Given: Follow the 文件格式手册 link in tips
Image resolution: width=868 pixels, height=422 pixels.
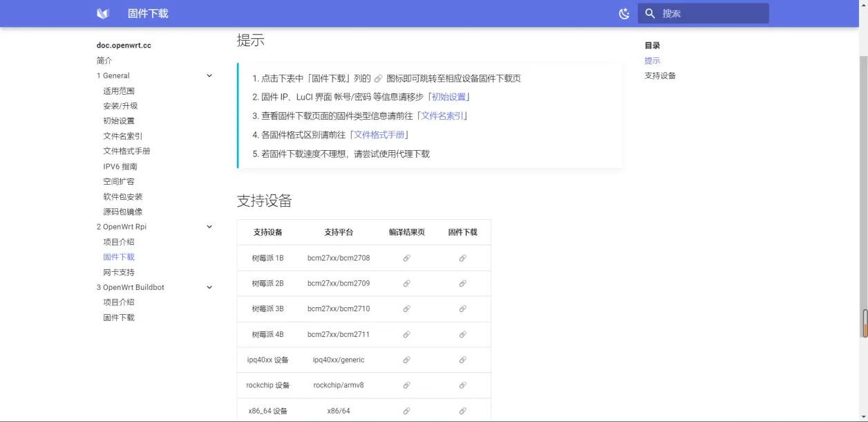Looking at the screenshot, I should [379, 135].
